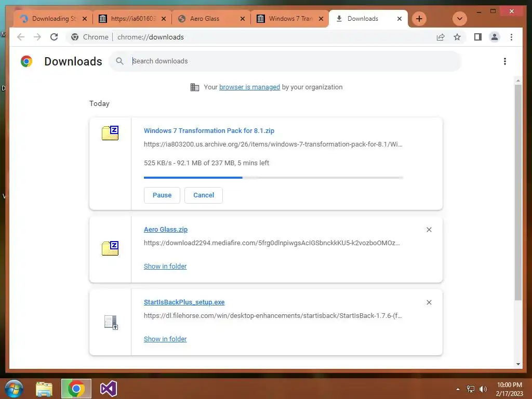Close the Downloading tab
Image resolution: width=532 pixels, height=399 pixels.
(85, 19)
